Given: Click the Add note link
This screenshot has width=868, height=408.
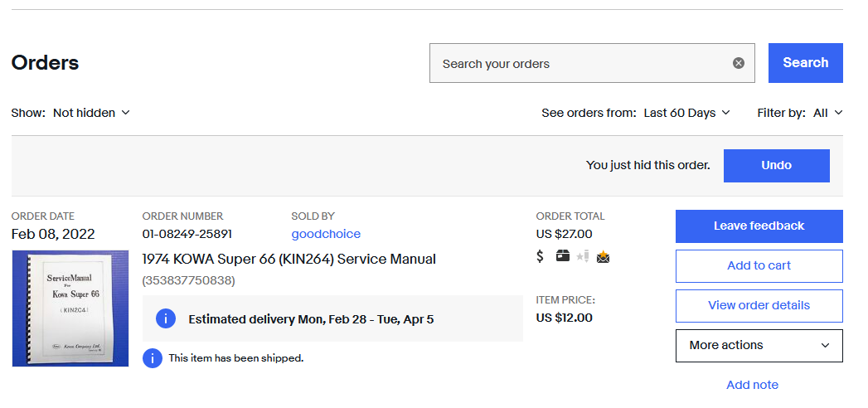Looking at the screenshot, I should [x=752, y=385].
